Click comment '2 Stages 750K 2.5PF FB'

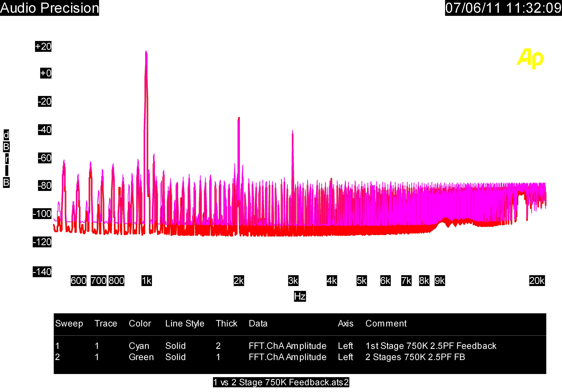[415, 357]
